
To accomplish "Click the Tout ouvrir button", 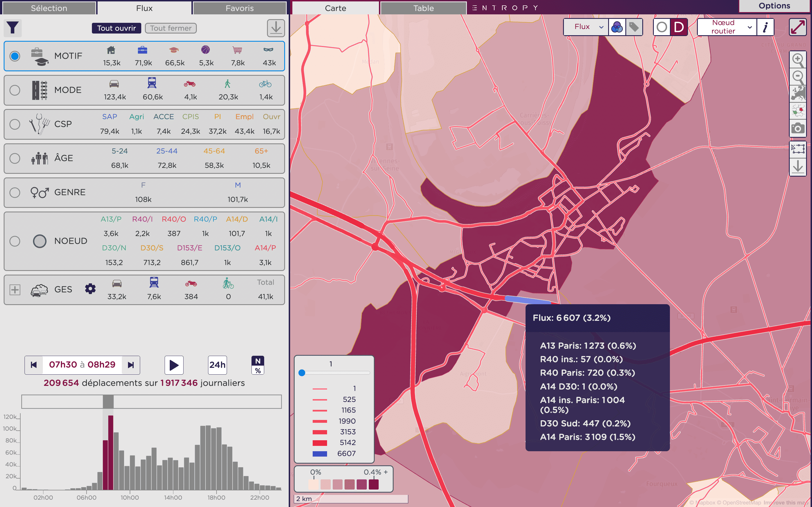I will 116,28.
